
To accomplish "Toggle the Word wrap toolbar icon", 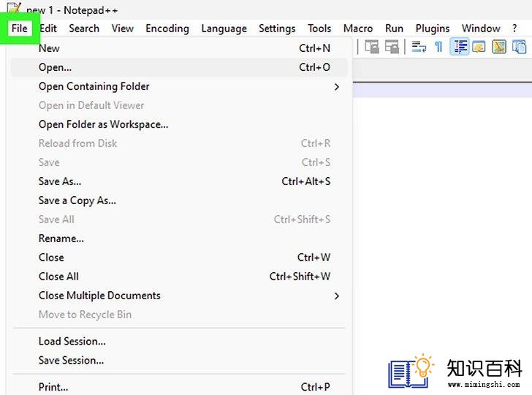I will click(419, 47).
